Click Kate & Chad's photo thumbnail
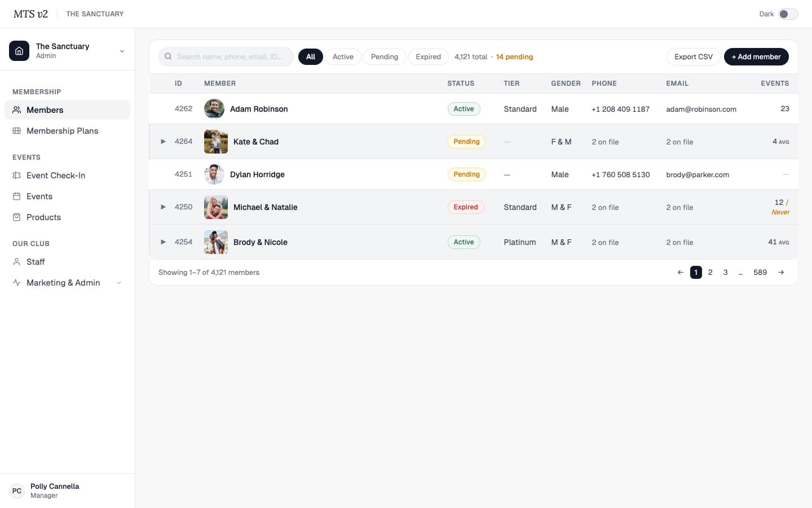The height and width of the screenshot is (508, 812). point(216,142)
